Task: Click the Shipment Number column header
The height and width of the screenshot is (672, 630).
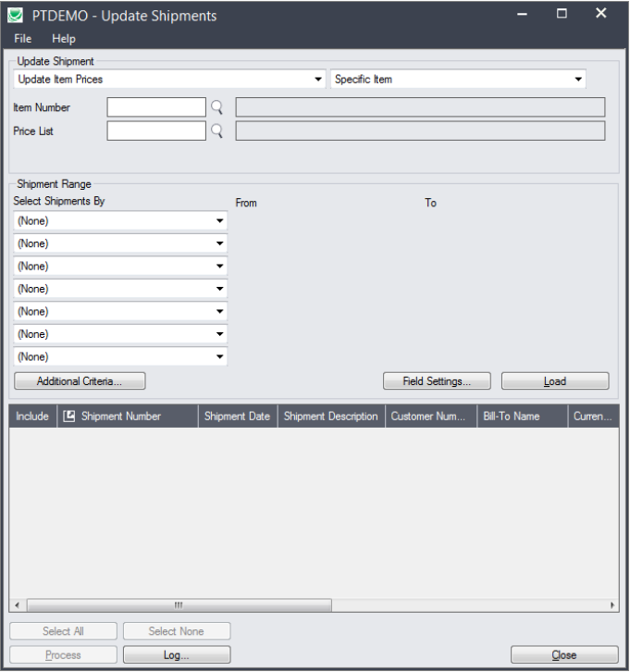Action: click(x=128, y=417)
